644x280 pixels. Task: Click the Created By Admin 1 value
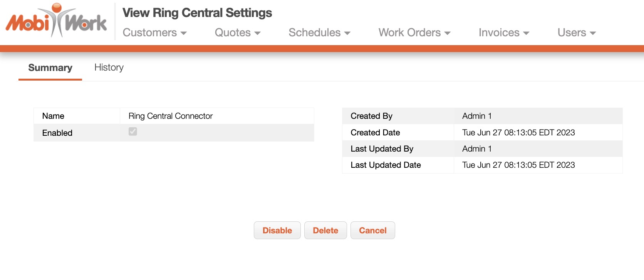477,116
